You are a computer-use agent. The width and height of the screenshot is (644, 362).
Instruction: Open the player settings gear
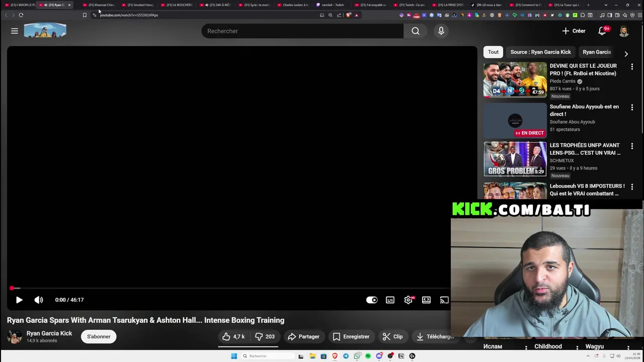click(x=409, y=300)
